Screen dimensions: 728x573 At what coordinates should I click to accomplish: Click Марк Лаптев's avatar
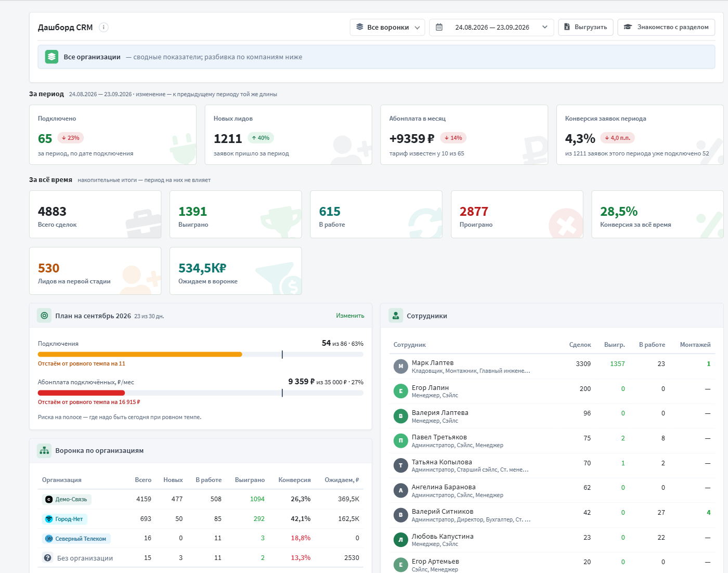pyautogui.click(x=400, y=366)
